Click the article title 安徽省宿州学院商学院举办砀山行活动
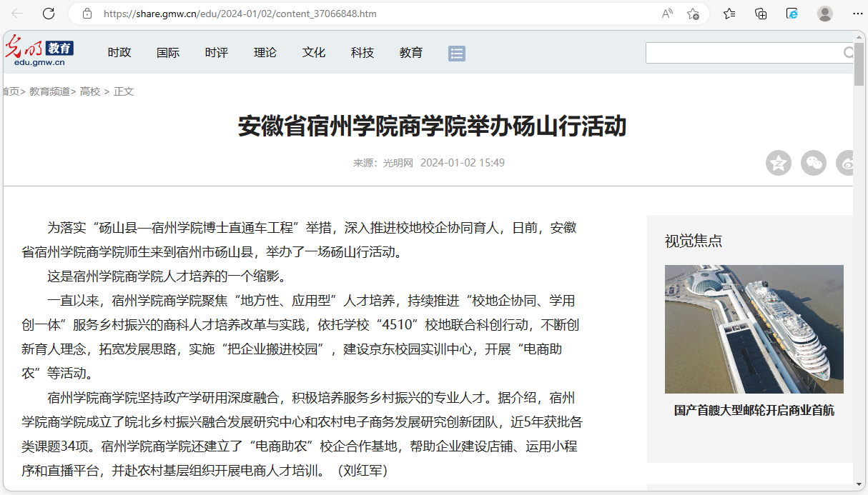 pos(433,126)
